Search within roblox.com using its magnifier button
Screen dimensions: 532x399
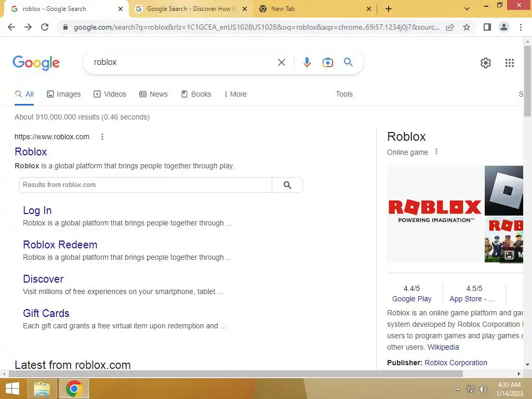[287, 185]
